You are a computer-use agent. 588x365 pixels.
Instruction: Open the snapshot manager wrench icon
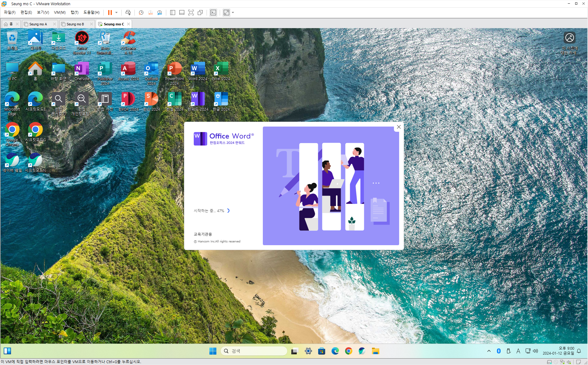point(160,13)
